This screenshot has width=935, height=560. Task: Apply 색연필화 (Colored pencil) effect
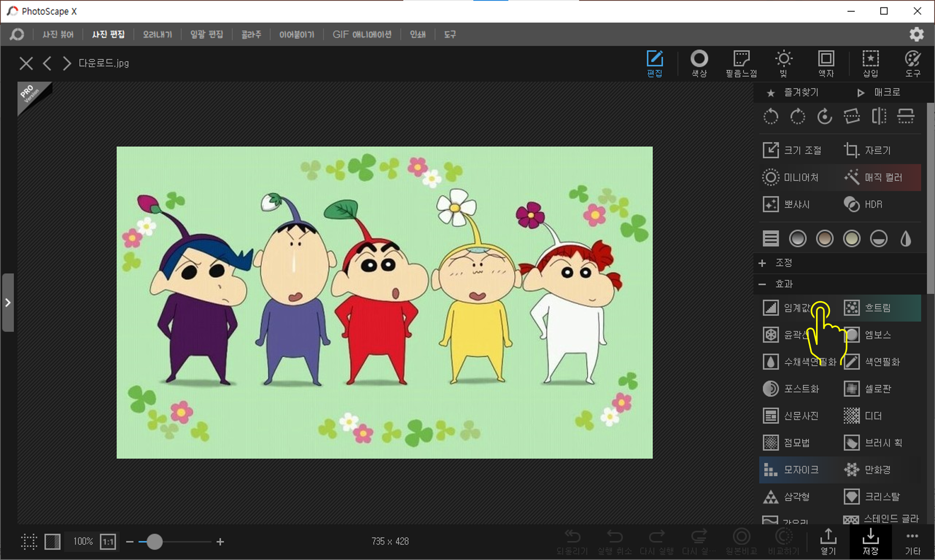pos(872,361)
